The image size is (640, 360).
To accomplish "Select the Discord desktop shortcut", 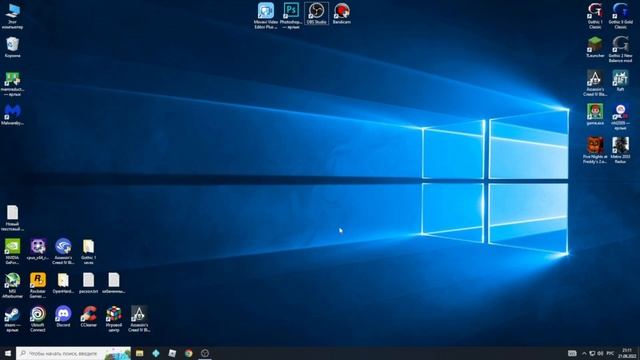I will click(63, 317).
